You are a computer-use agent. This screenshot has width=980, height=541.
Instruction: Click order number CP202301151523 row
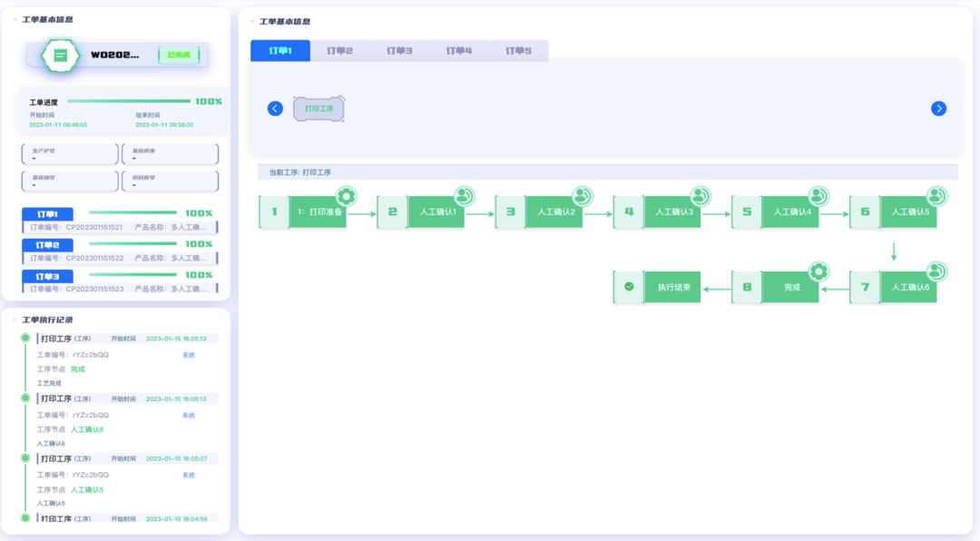point(120,289)
